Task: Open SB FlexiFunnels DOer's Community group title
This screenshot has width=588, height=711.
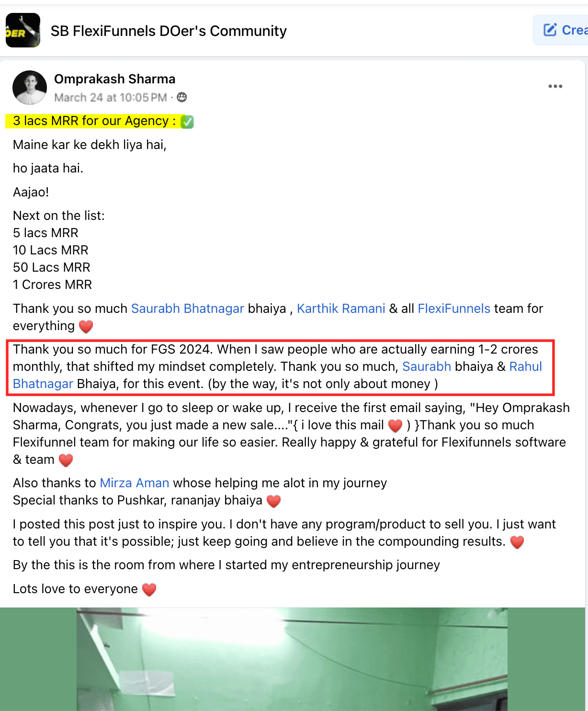Action: 169,31
